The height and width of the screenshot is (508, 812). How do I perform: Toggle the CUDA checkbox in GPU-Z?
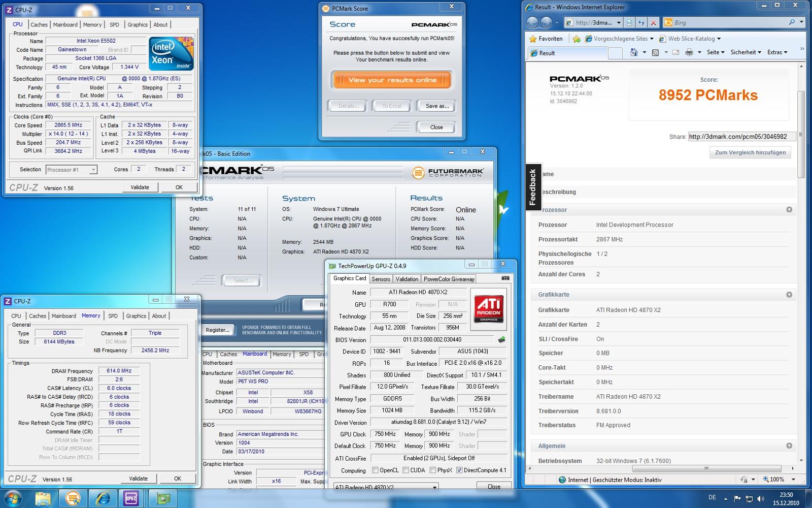[x=406, y=470]
